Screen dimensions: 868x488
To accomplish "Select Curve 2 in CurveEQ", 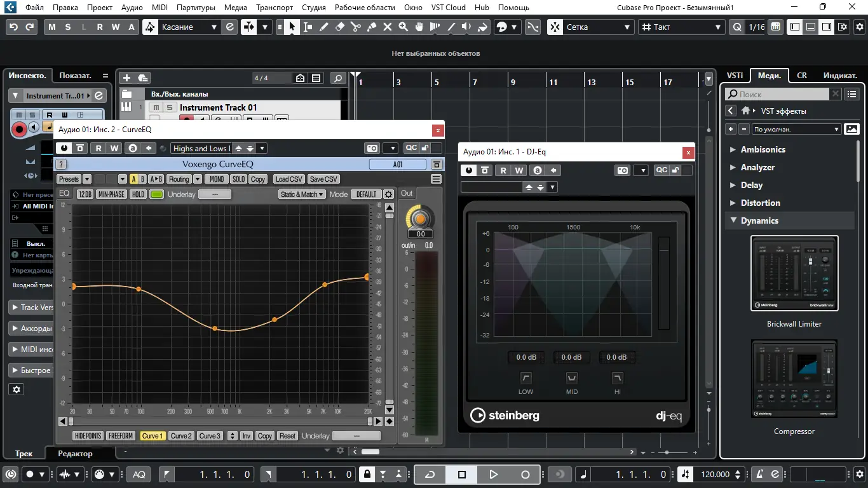I will 181,436.
